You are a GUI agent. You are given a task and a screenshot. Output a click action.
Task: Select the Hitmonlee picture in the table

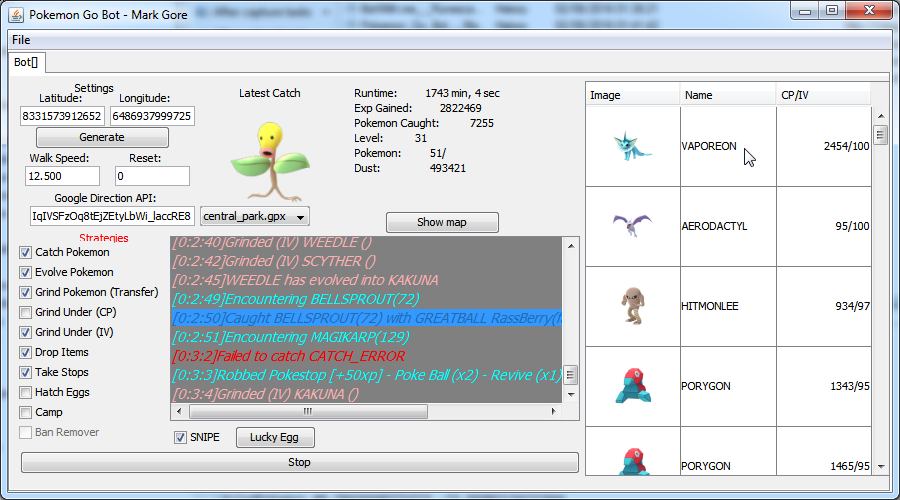pos(632,306)
